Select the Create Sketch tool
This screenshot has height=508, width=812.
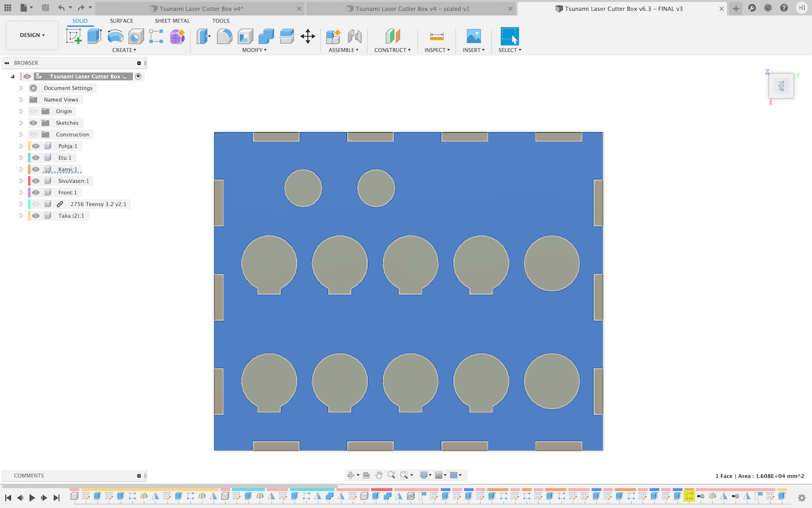[74, 36]
